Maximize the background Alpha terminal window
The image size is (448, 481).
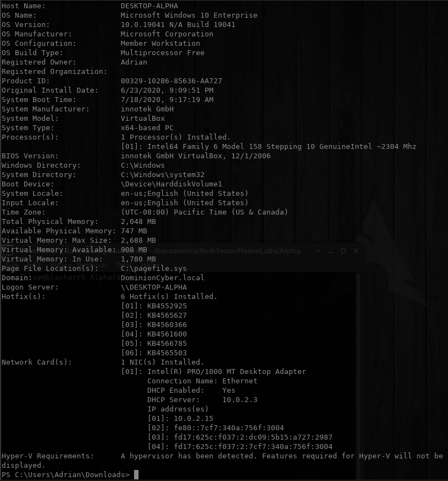coord(343,250)
